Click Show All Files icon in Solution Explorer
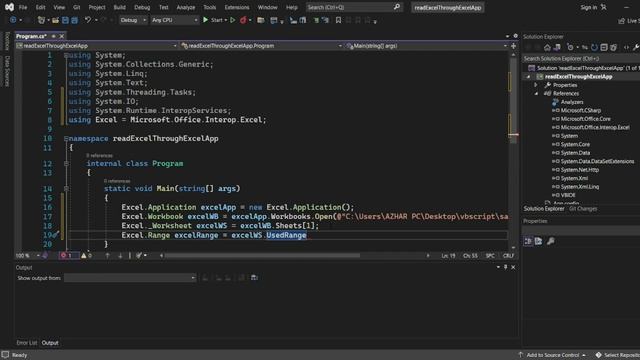The height and width of the screenshot is (360, 640). (613, 47)
